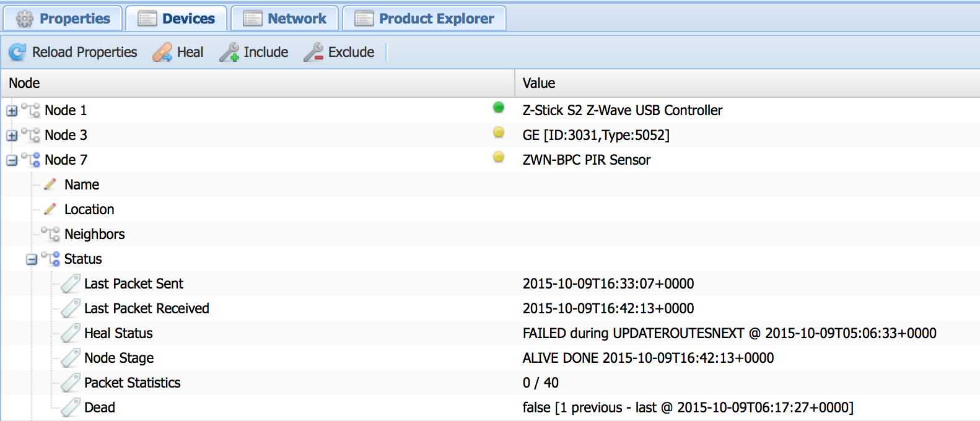Collapse the Status branch

(32, 259)
